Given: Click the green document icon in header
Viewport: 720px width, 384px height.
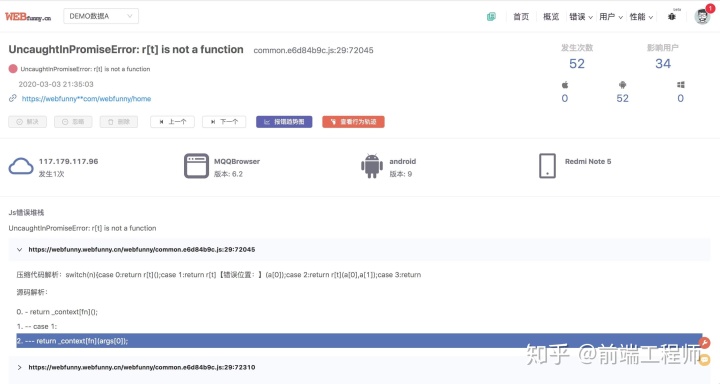Looking at the screenshot, I should (491, 17).
